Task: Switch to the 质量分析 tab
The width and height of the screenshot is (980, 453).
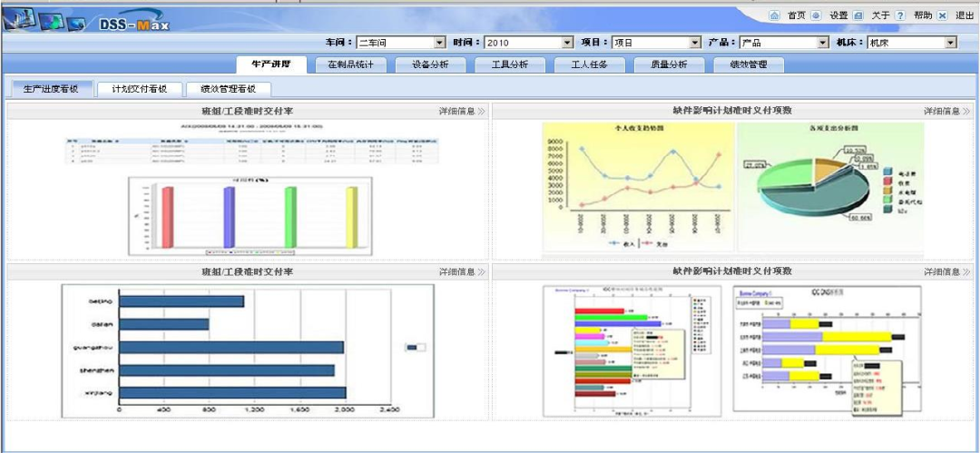Action: [670, 65]
